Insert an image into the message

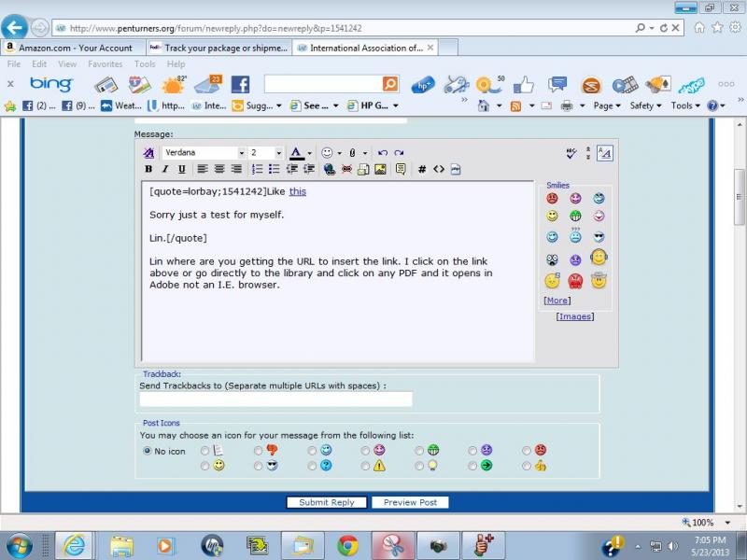pyautogui.click(x=380, y=169)
